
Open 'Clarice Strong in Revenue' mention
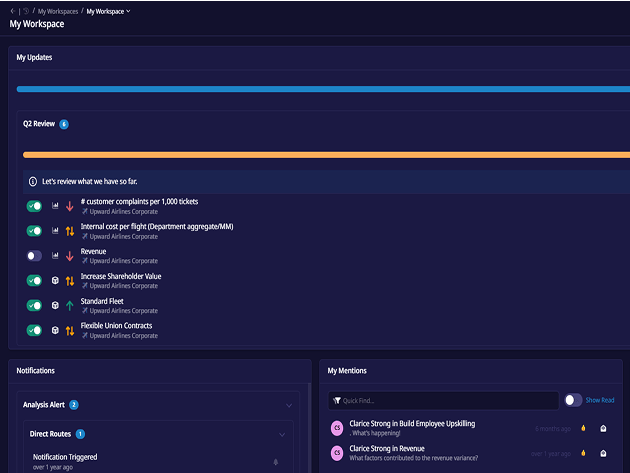[x=387, y=448]
